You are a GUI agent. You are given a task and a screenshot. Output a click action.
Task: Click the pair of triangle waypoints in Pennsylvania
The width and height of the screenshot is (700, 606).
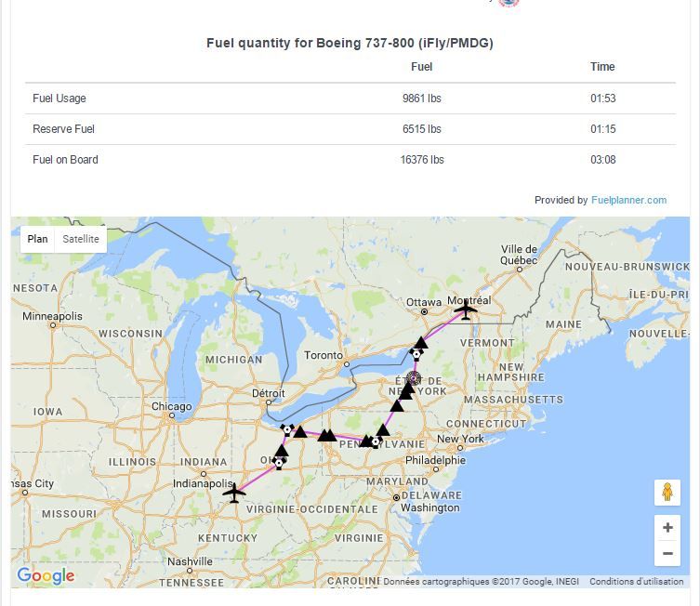(x=327, y=435)
